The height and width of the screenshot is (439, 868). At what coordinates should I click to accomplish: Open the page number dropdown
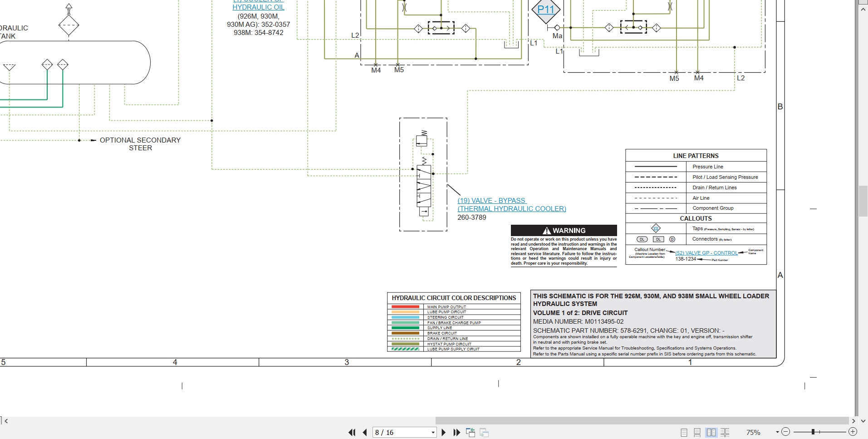pyautogui.click(x=433, y=433)
